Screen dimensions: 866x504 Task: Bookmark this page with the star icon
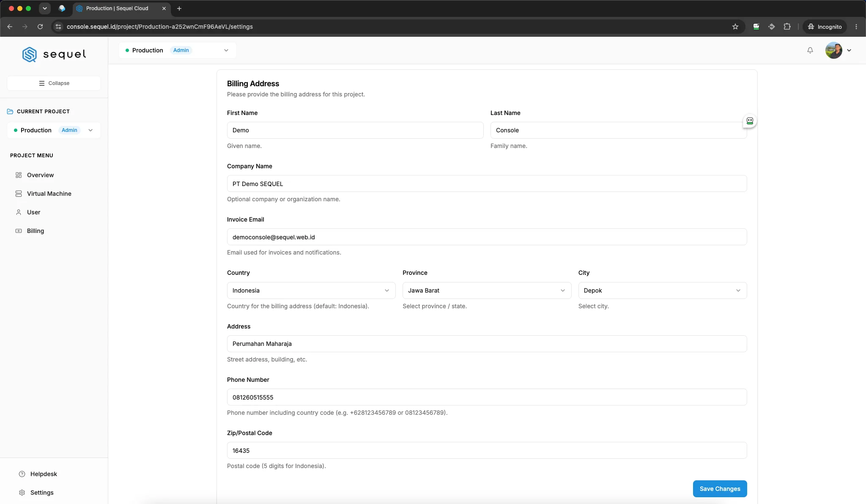pos(735,27)
